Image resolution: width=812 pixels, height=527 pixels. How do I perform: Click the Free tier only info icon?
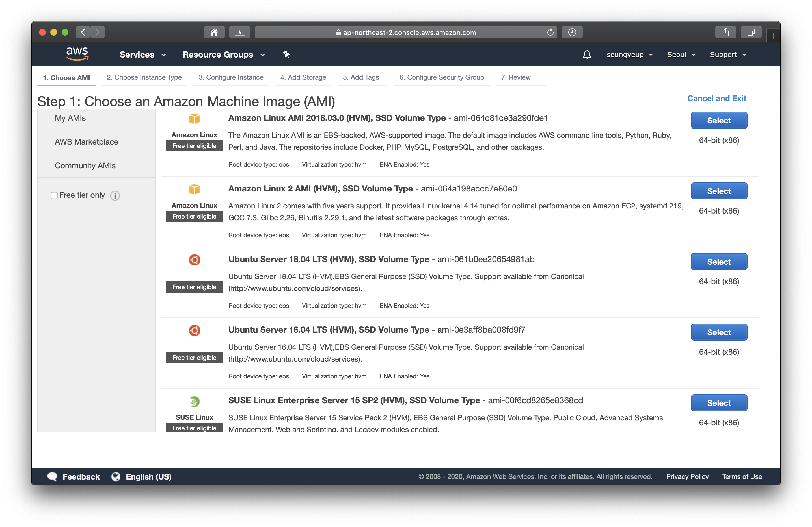pos(115,195)
